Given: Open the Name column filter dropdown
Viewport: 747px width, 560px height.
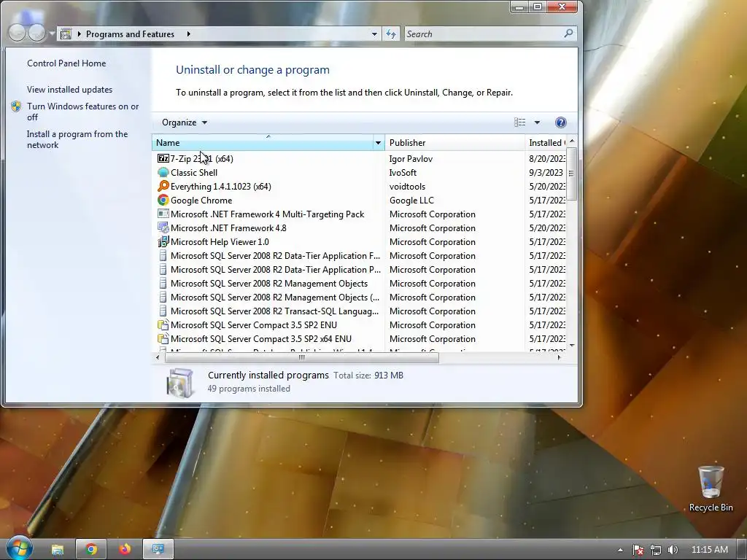Looking at the screenshot, I should (x=379, y=143).
